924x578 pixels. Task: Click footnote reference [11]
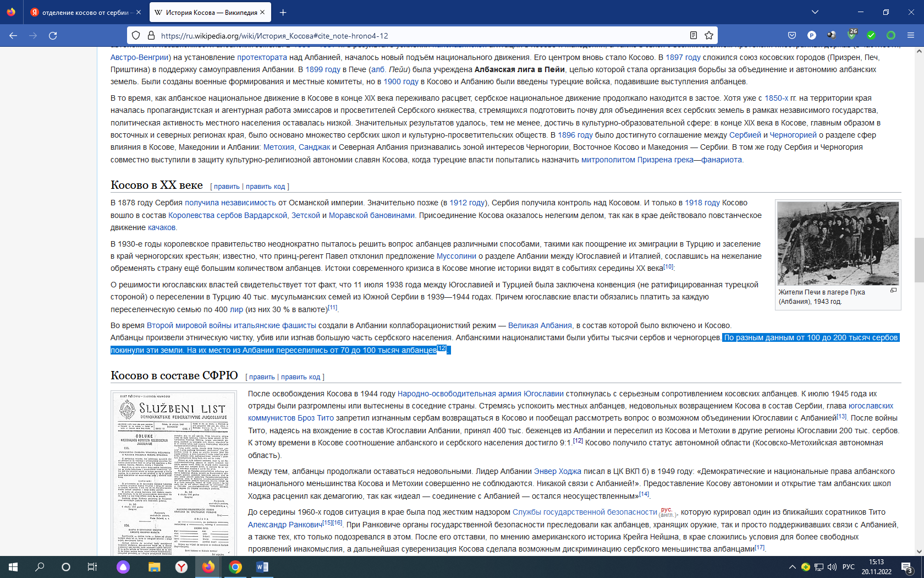(x=333, y=307)
